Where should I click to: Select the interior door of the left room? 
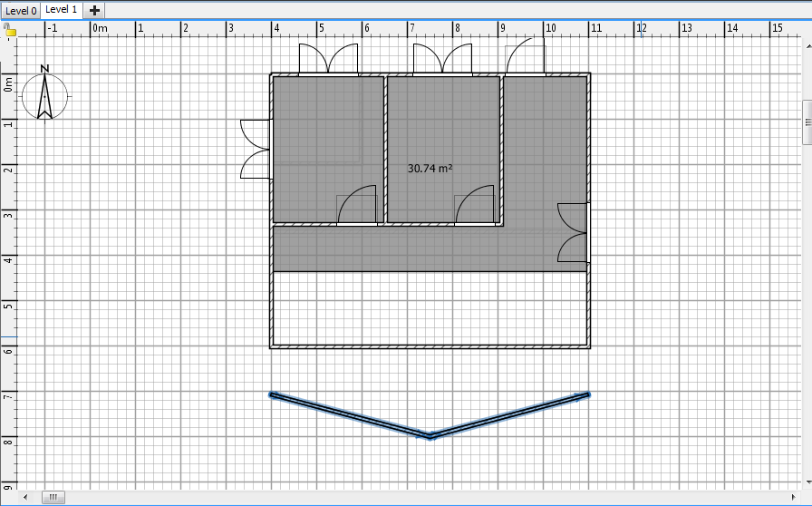pos(357,205)
